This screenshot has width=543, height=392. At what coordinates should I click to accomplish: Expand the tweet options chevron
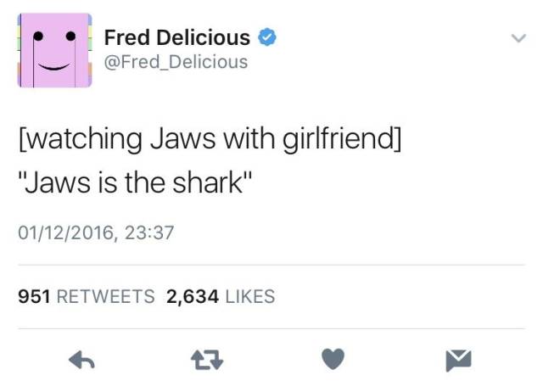517,38
